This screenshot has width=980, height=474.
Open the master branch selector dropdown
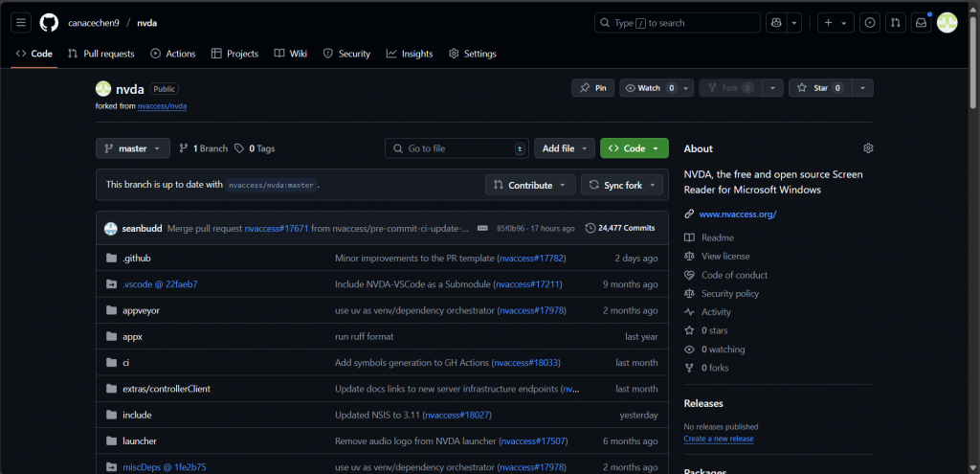(x=132, y=148)
